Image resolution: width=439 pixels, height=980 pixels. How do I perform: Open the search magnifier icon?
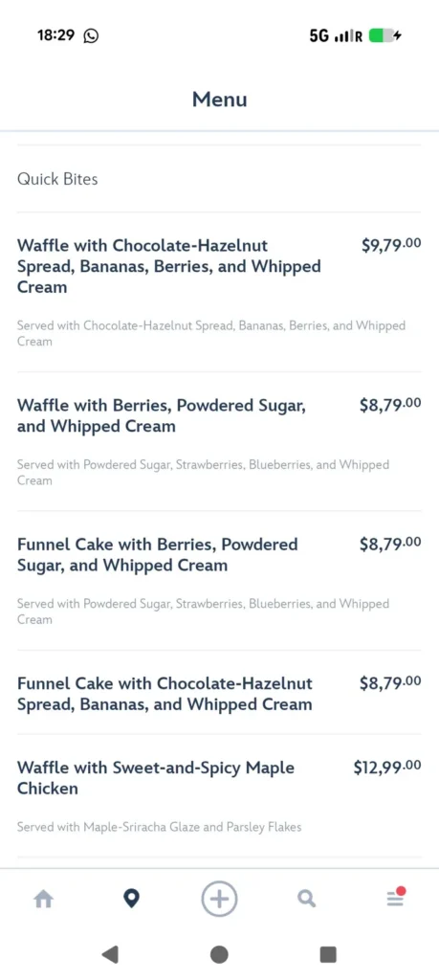click(x=306, y=900)
